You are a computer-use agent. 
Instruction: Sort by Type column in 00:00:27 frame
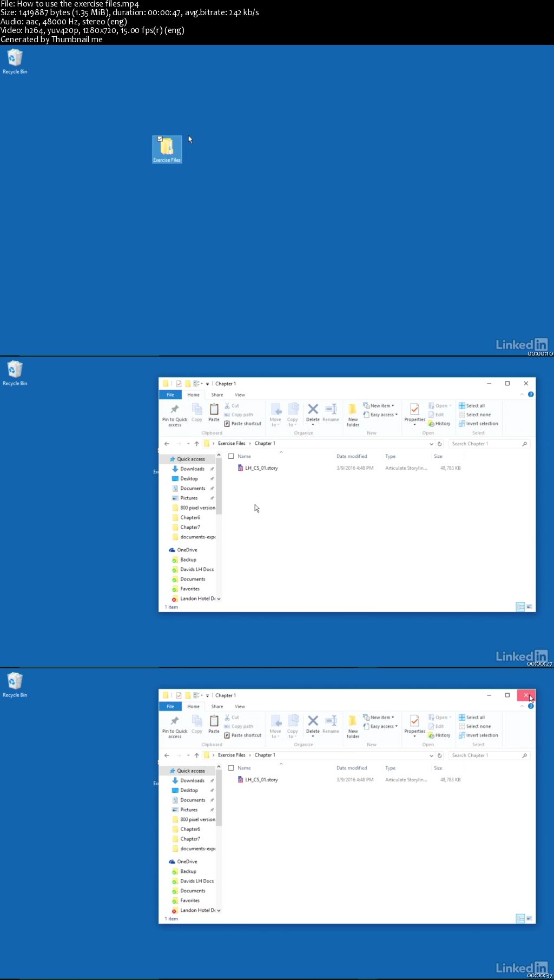(391, 456)
